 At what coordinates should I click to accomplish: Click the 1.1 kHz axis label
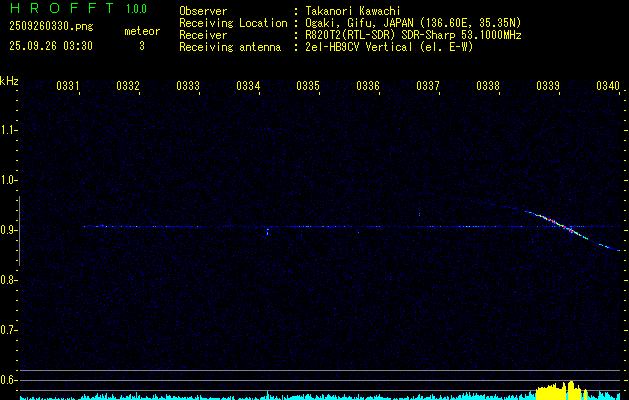(8, 130)
